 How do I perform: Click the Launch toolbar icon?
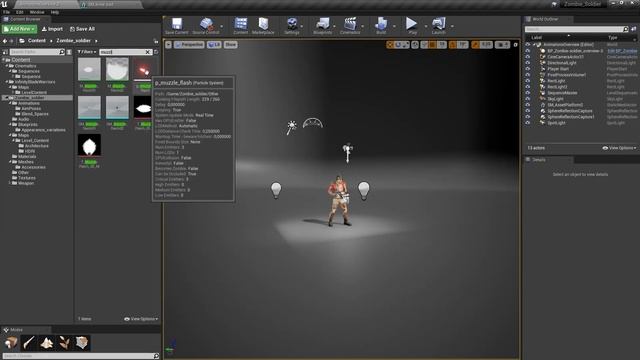[439, 24]
